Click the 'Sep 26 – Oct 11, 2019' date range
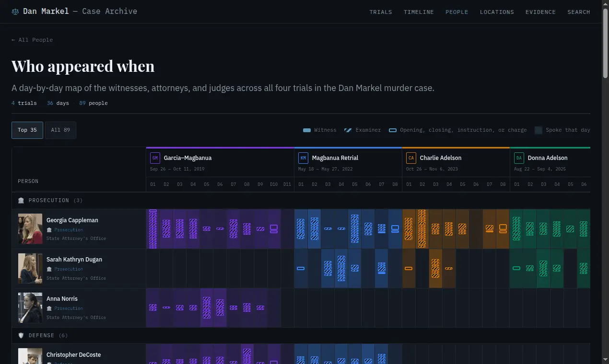 point(177,169)
